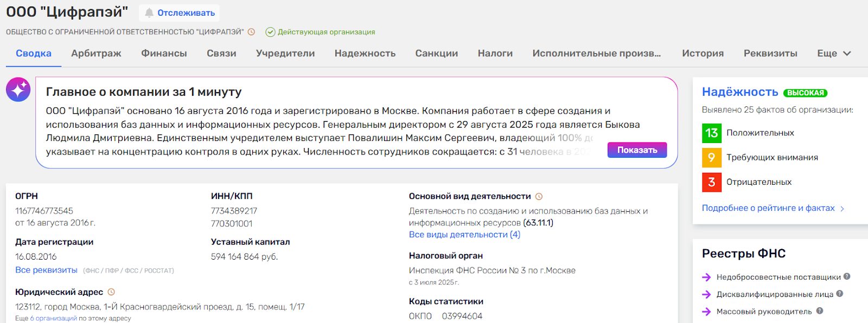Click the yellow 9 attention facts badge
868x323 pixels.
tap(712, 157)
